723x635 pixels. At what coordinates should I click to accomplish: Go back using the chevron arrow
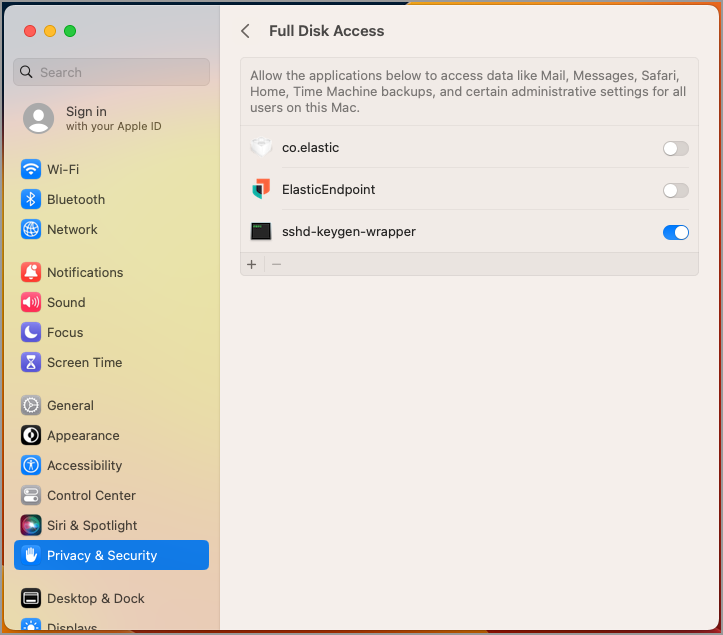(246, 31)
